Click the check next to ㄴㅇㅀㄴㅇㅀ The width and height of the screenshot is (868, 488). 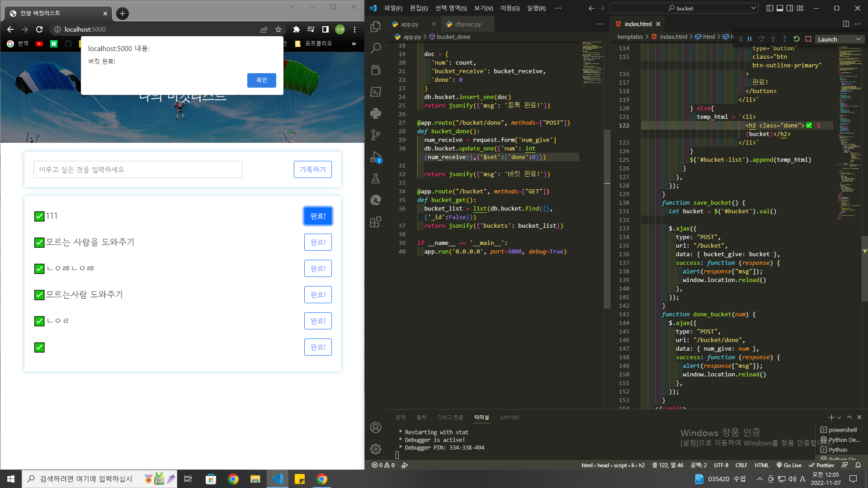pos(39,268)
